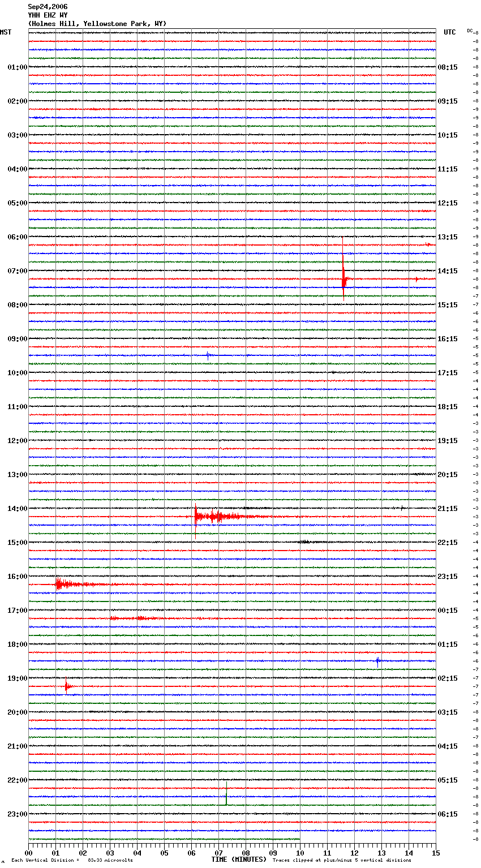Select the 01:00 MST row label
Viewport: 481px width, 868px height.
click(x=18, y=67)
